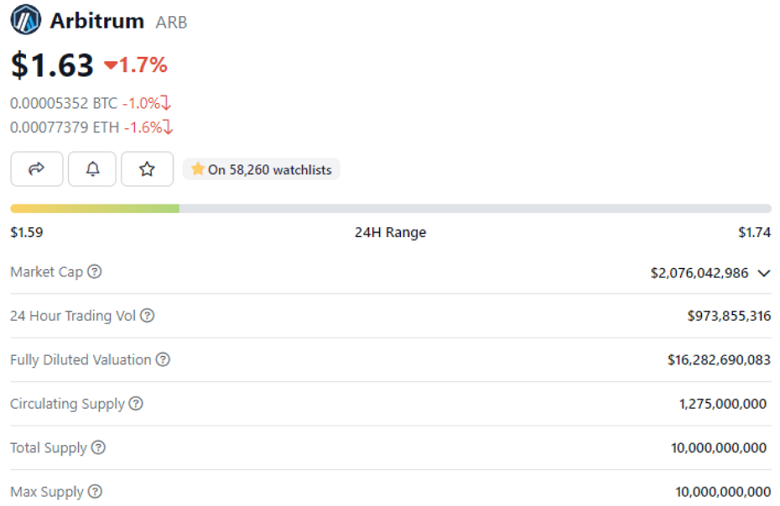The width and height of the screenshot is (780, 506).
Task: Click the Fully Diluted Valuation info icon
Action: point(163,360)
